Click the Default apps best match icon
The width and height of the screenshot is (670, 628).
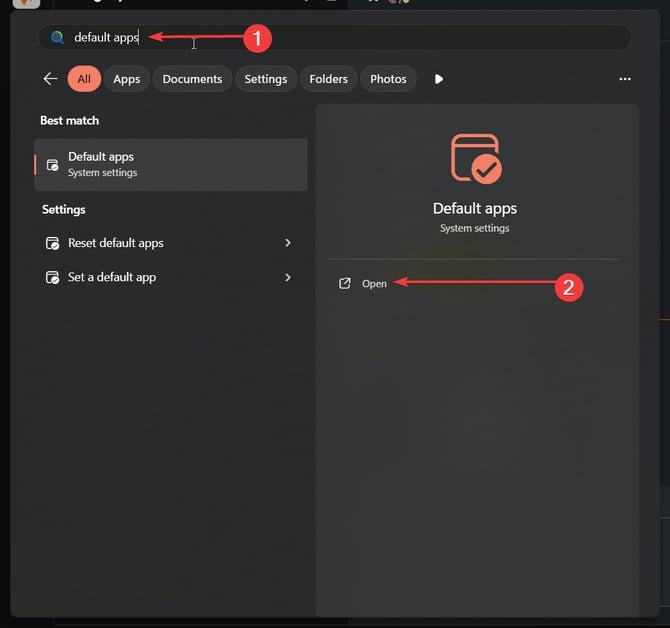click(53, 165)
